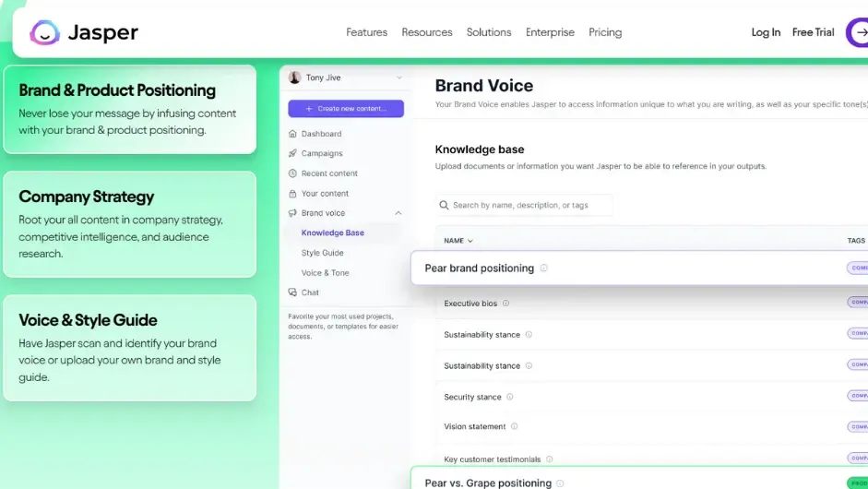Open the Solutions menu

point(489,32)
